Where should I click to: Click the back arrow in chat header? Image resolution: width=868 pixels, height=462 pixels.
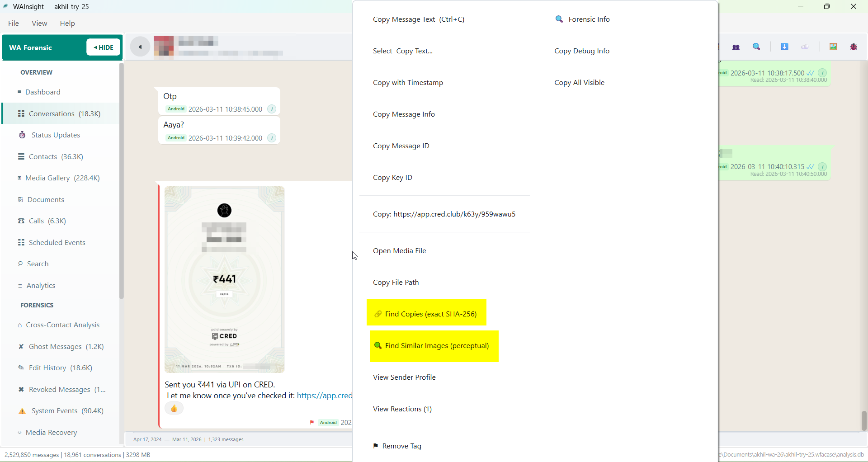[x=140, y=47]
